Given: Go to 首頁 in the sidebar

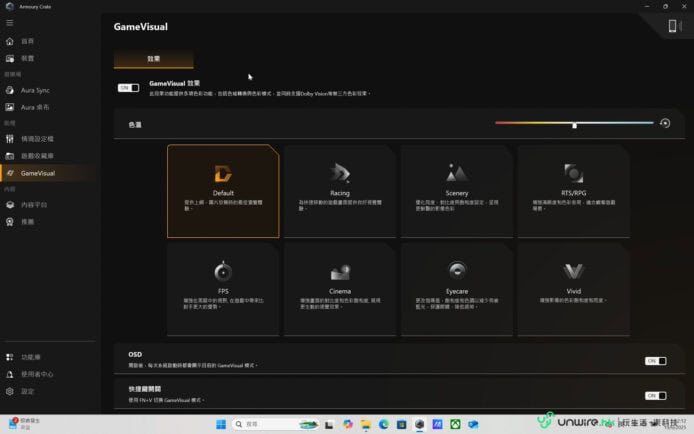Looking at the screenshot, I should (27, 42).
